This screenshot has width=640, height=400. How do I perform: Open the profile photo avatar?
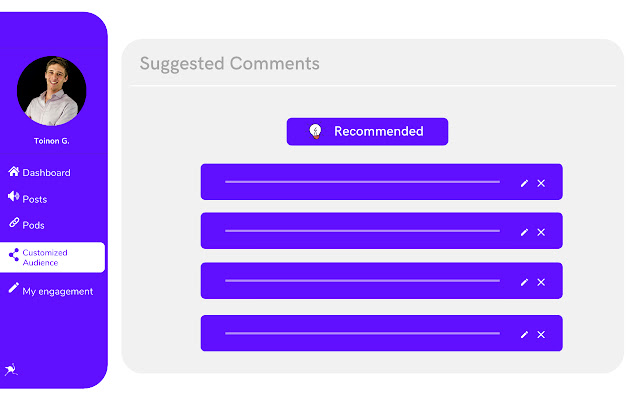click(51, 90)
